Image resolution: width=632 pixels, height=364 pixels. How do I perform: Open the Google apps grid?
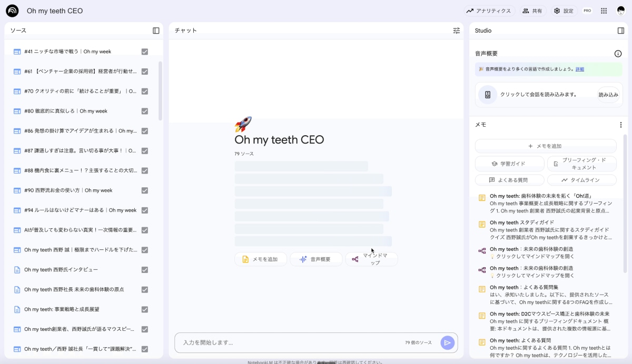tap(604, 11)
